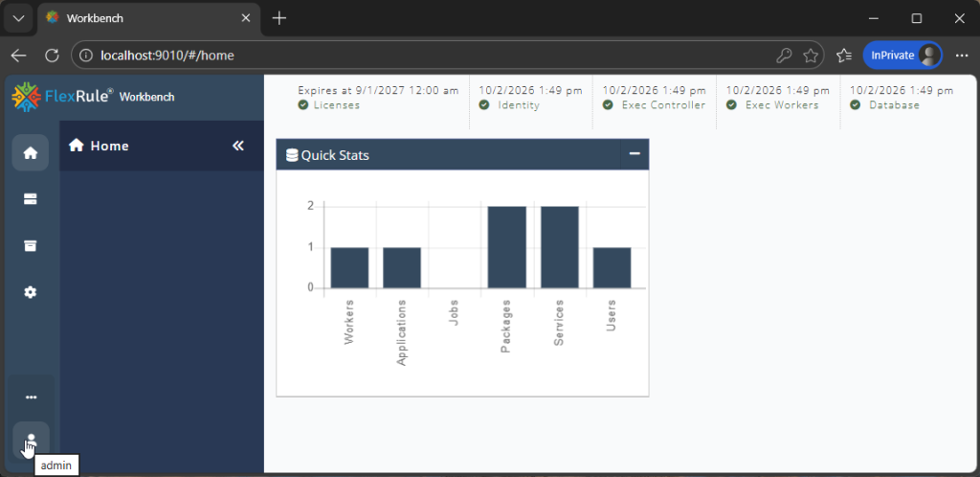980x477 pixels.
Task: Open the three-dots more icon in the sidebar
Action: pyautogui.click(x=31, y=397)
